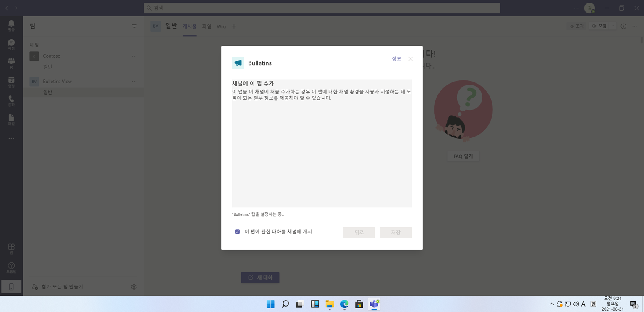The height and width of the screenshot is (312, 644).
Task: Open Chat (채팅) in the left rail
Action: click(x=11, y=44)
